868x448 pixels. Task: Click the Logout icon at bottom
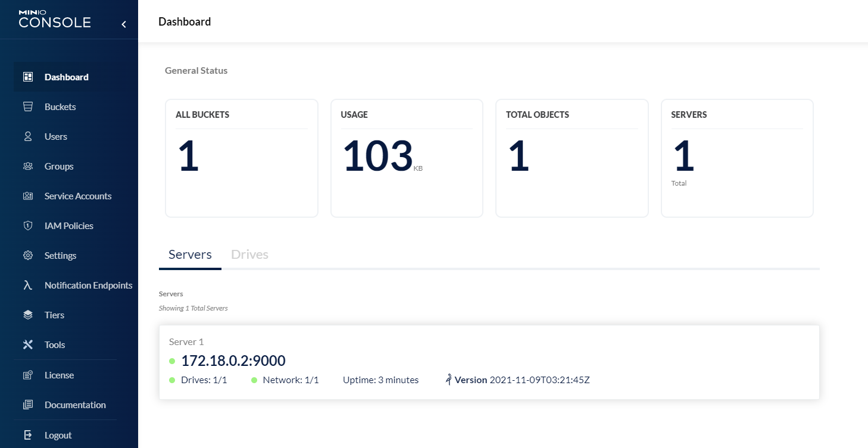27,434
